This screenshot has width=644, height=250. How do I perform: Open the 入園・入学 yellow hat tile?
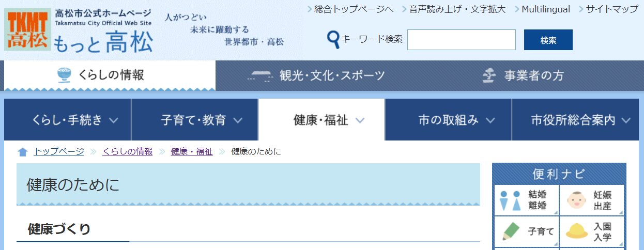591,231
